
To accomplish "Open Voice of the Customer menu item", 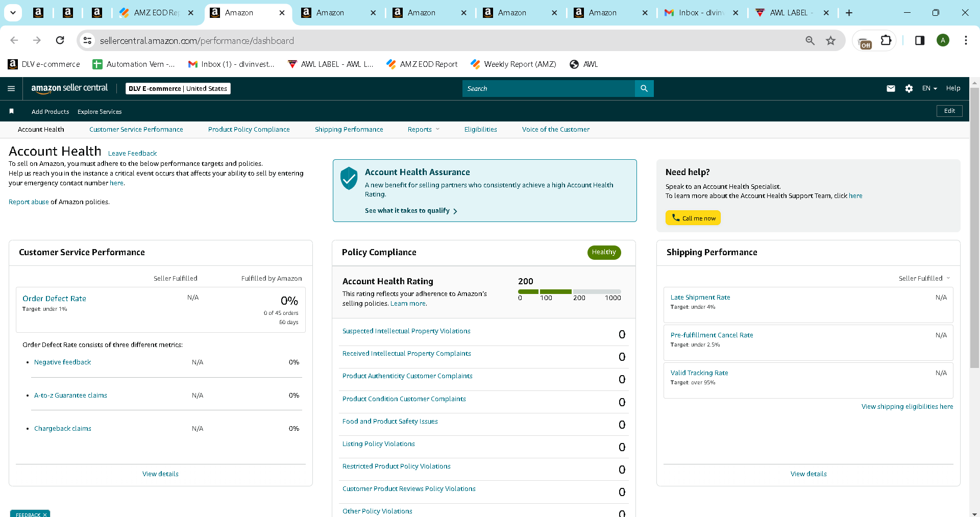I will pyautogui.click(x=556, y=130).
